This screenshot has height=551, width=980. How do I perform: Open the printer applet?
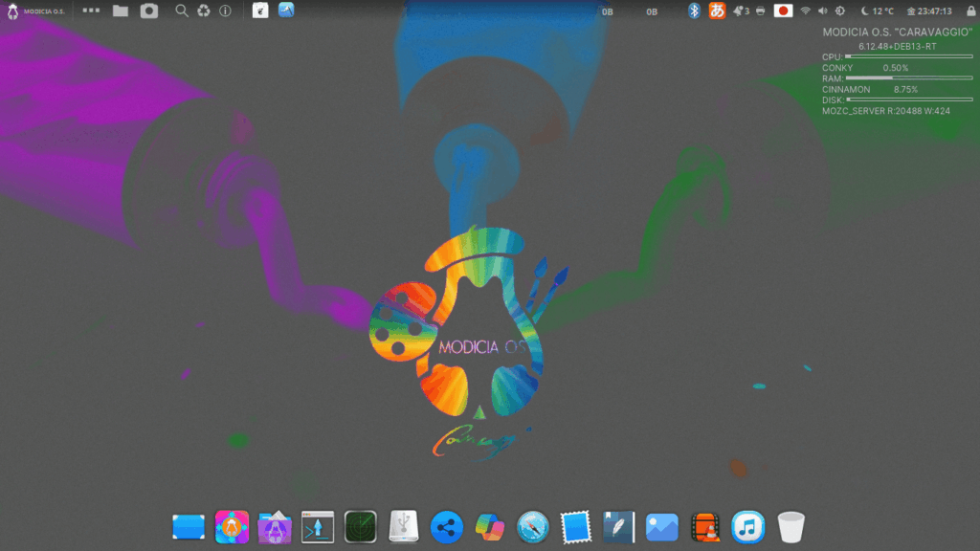coord(760,11)
